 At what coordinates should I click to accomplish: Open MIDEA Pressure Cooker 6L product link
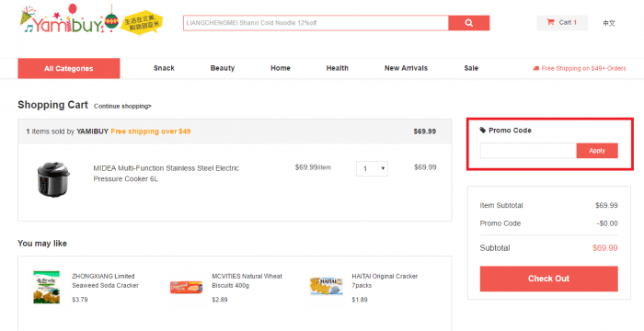point(166,173)
